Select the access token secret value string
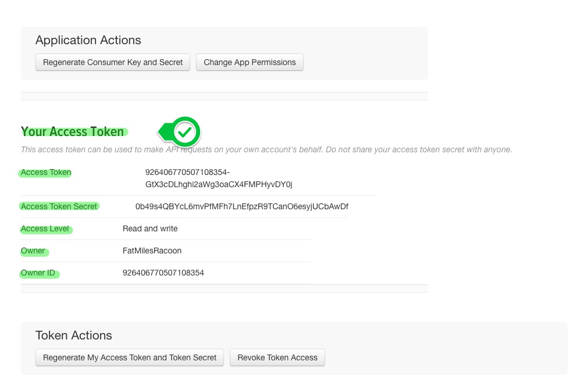Screen dimensions: 588x390 (241, 206)
